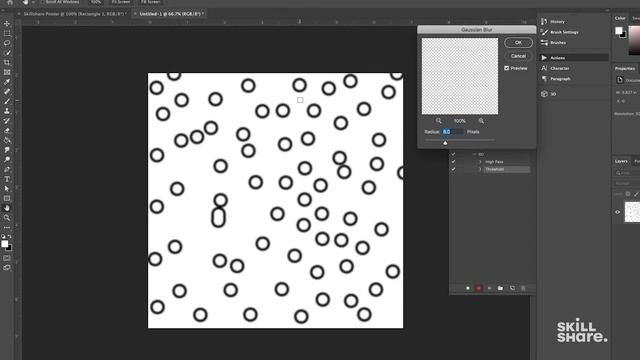This screenshot has height=360, width=640.
Task: Click the toolbar foreground color swatch
Action: [x=4, y=244]
